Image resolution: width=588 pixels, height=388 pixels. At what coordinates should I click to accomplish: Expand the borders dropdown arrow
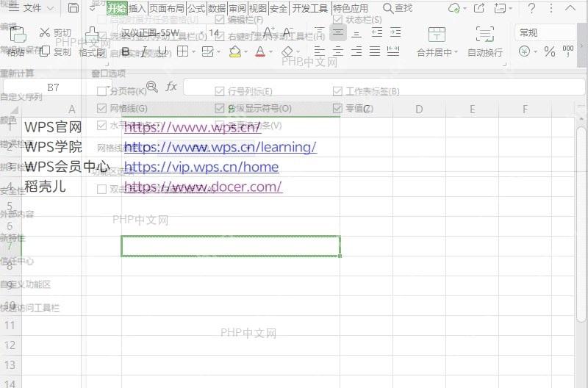193,51
